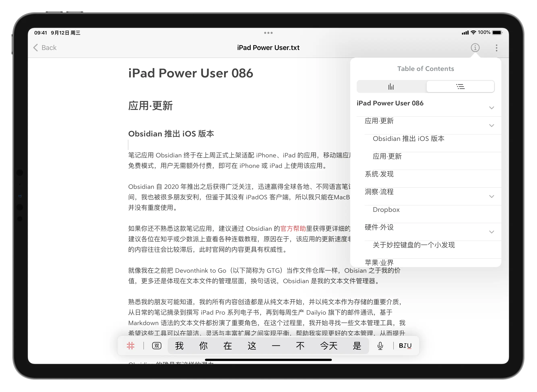The width and height of the screenshot is (537, 392).
Task: Tap the back chevron arrow
Action: pos(36,48)
